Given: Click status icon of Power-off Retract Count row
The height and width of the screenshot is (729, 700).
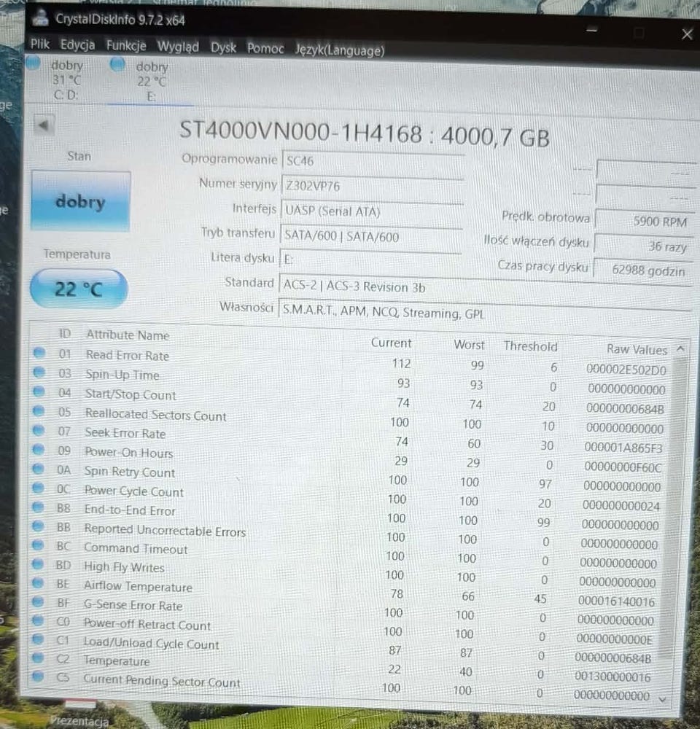Looking at the screenshot, I should [38, 620].
